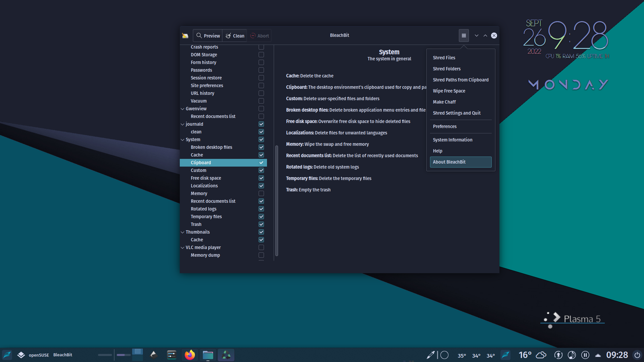The height and width of the screenshot is (362, 644).
Task: Collapse the System tree group
Action: coord(182,139)
